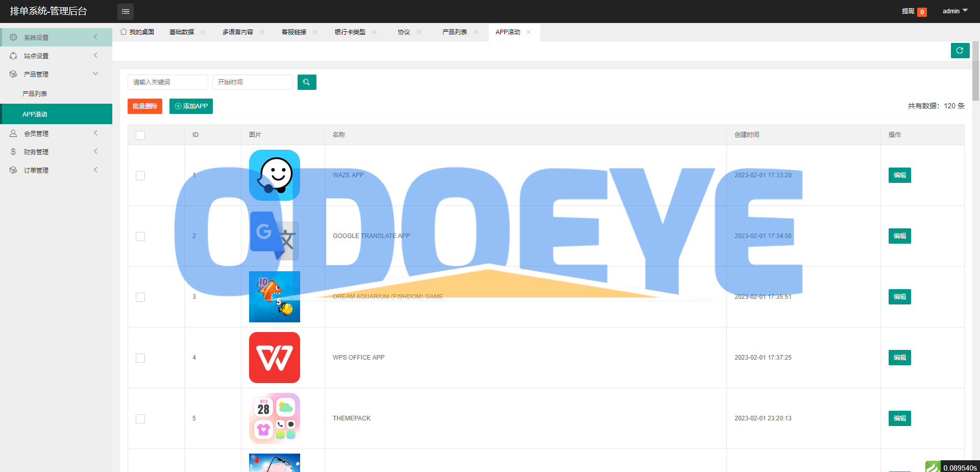Click the vertical page scrollbar thumb
Viewport: 980px width, 472px height.
tap(975, 71)
